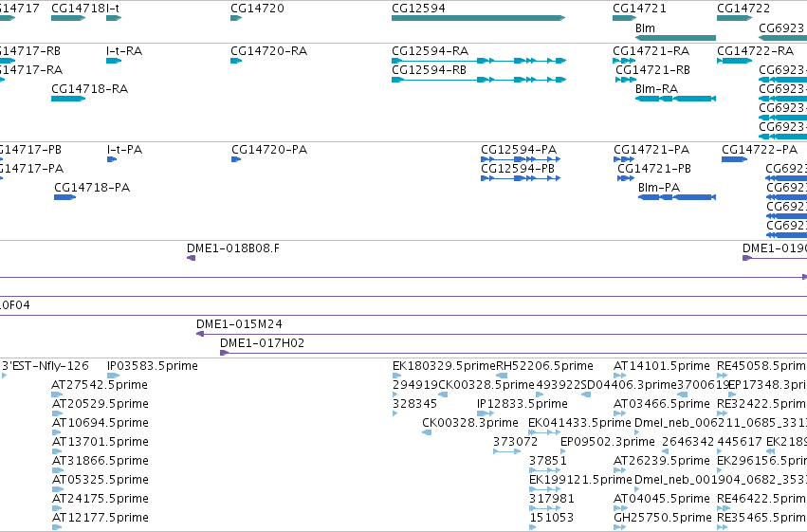Select CG14721-RA transcript
Viewport: 807px width, 532px height.
[624, 61]
